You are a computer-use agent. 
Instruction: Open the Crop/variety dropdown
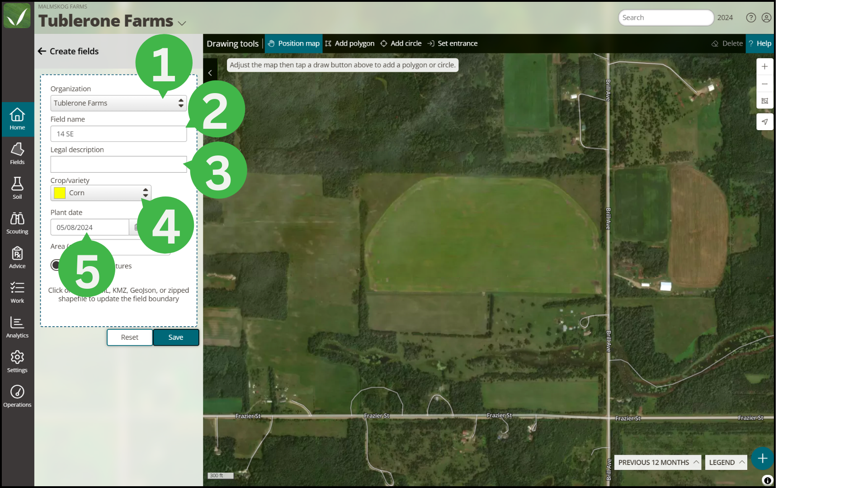click(101, 193)
